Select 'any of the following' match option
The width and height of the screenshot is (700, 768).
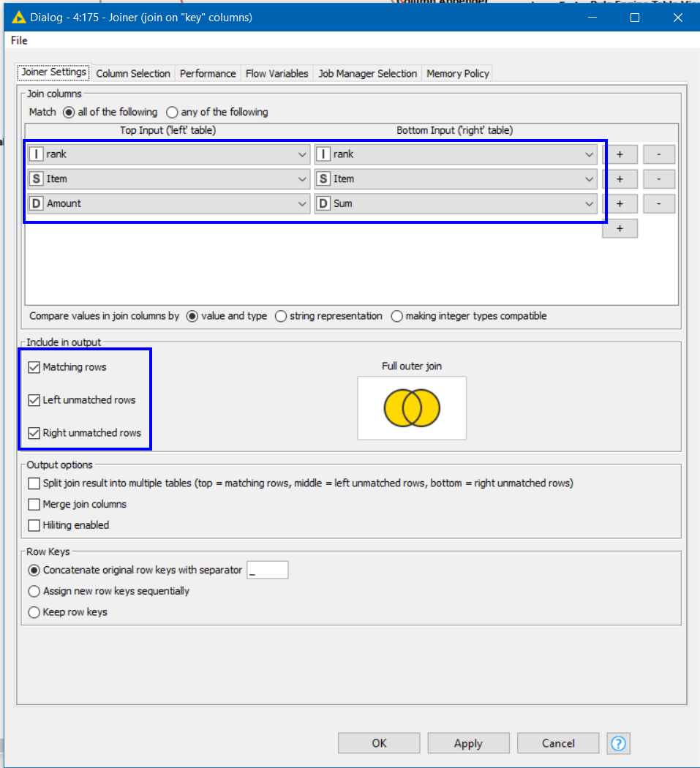tap(173, 113)
